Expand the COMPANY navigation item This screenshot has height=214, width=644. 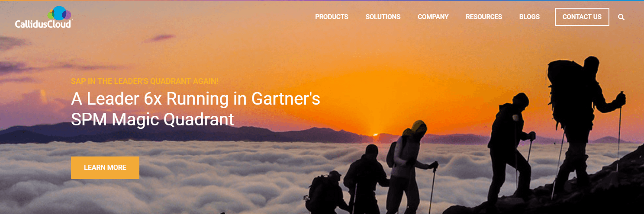tap(433, 17)
